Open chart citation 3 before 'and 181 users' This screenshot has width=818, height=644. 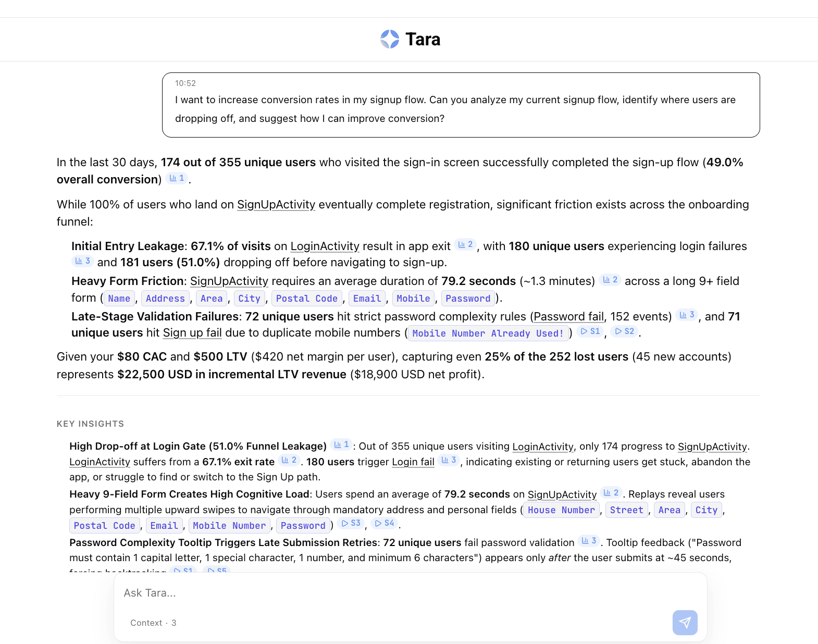pos(83,261)
